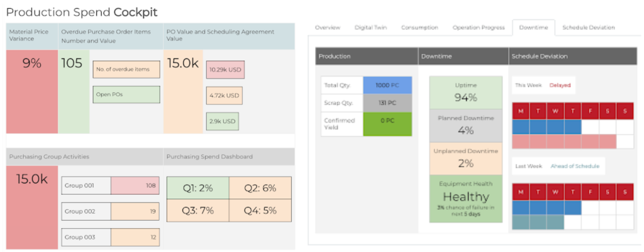Go to the Schedule Deviation tab

[588, 28]
